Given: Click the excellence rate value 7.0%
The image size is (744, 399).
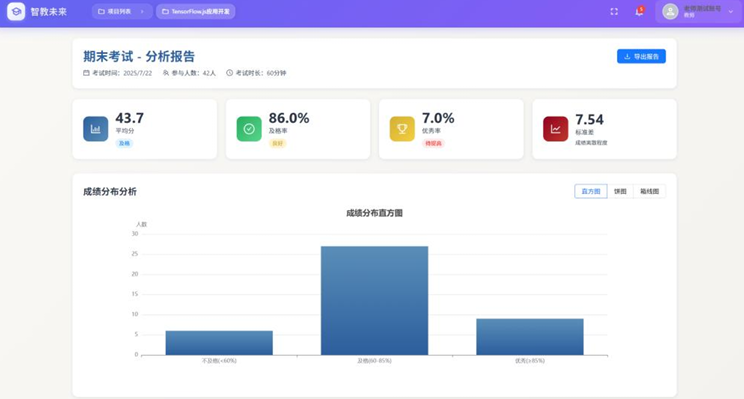Looking at the screenshot, I should pyautogui.click(x=438, y=118).
